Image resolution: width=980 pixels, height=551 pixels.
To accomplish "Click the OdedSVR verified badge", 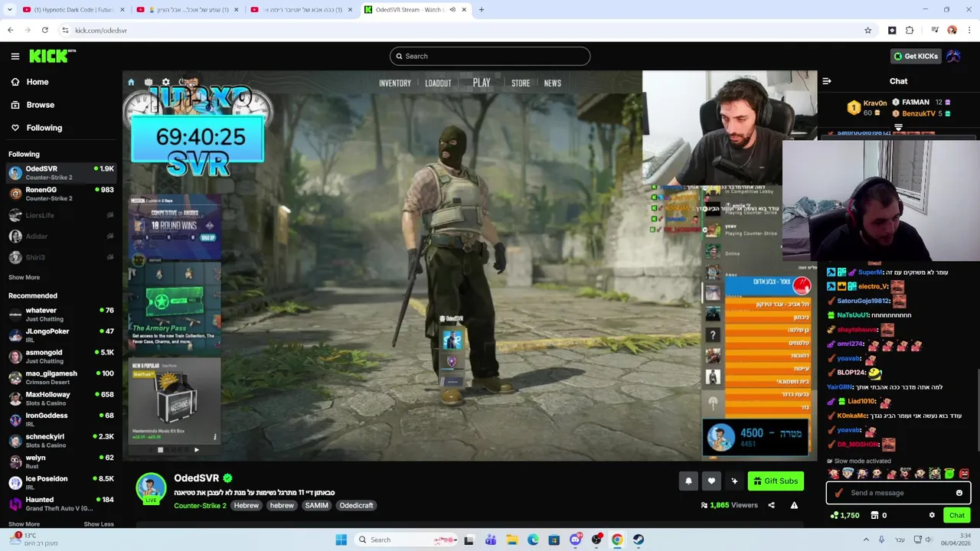I will 227,478.
